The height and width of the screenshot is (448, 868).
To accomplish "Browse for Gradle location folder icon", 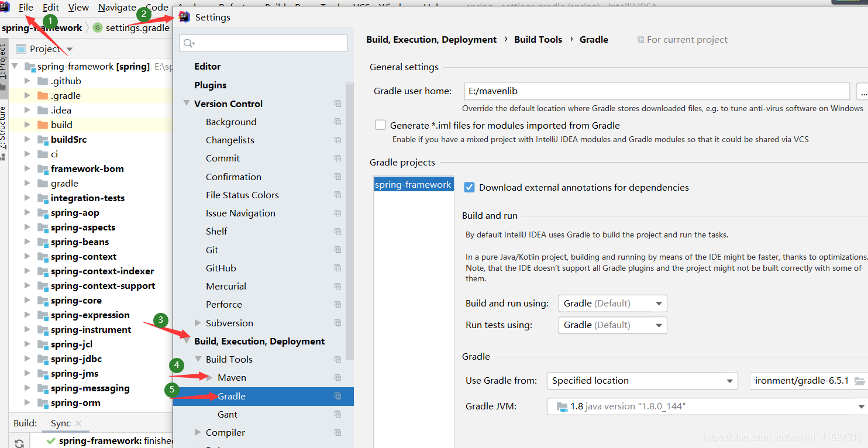I will pos(859,381).
